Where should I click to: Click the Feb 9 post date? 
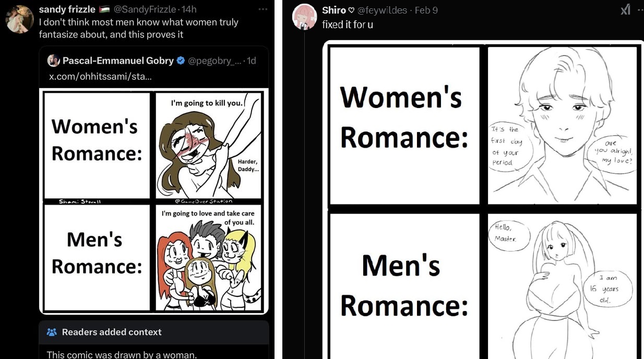(426, 10)
